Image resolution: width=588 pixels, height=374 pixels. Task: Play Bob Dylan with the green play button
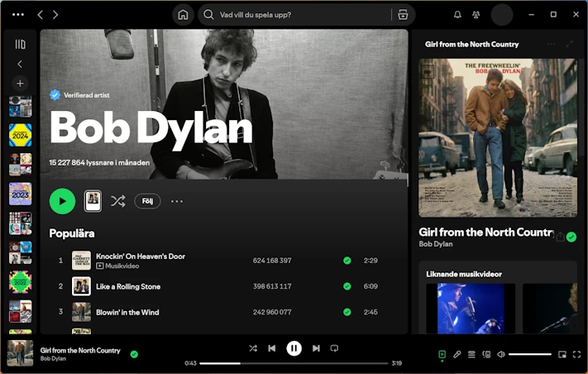point(62,201)
